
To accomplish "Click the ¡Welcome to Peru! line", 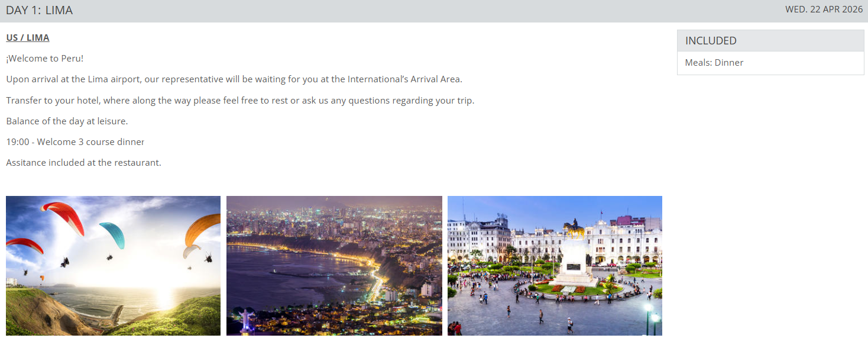I will pos(45,59).
